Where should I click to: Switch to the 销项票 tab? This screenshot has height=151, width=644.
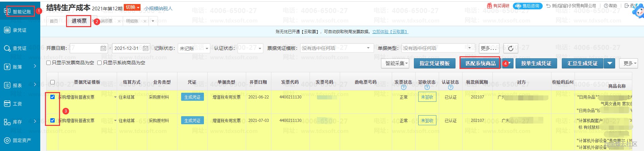107,21
